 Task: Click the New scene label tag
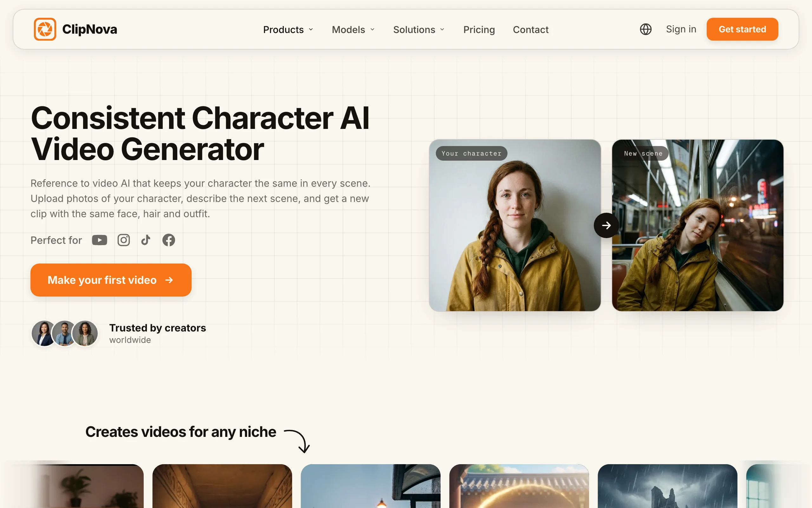click(x=643, y=153)
